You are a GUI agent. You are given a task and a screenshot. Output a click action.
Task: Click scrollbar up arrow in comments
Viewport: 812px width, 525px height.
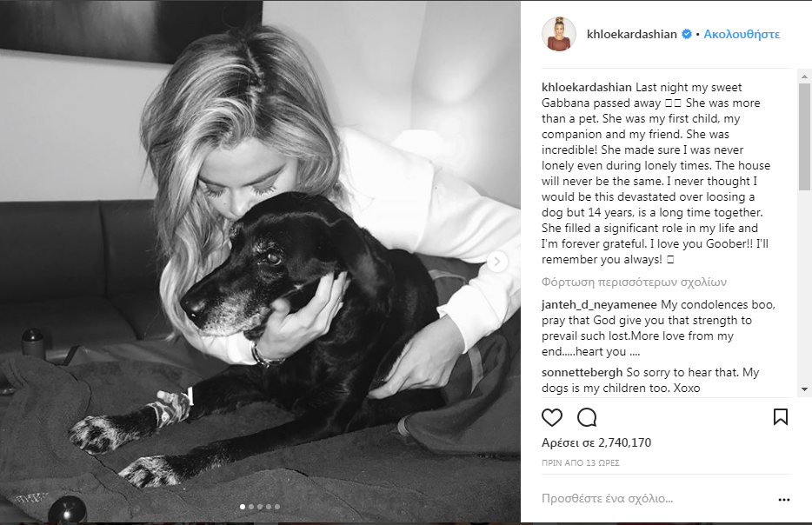coord(804,76)
